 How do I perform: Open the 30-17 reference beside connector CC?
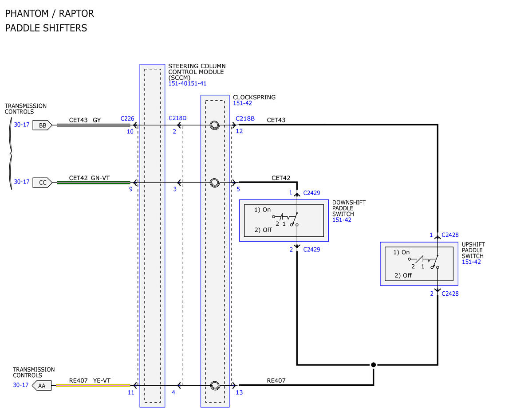pos(22,182)
